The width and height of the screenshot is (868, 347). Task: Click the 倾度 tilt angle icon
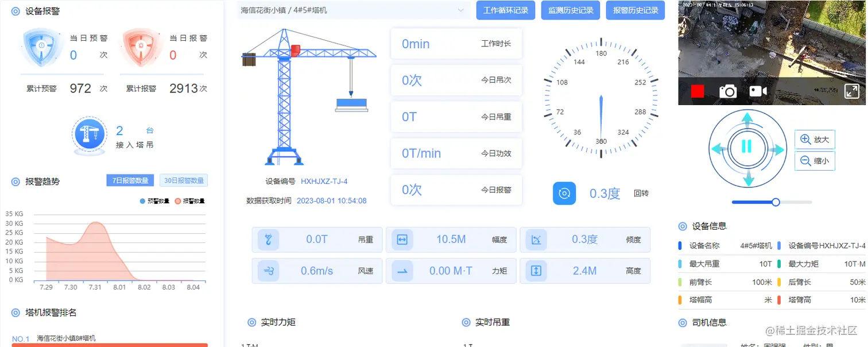[536, 240]
